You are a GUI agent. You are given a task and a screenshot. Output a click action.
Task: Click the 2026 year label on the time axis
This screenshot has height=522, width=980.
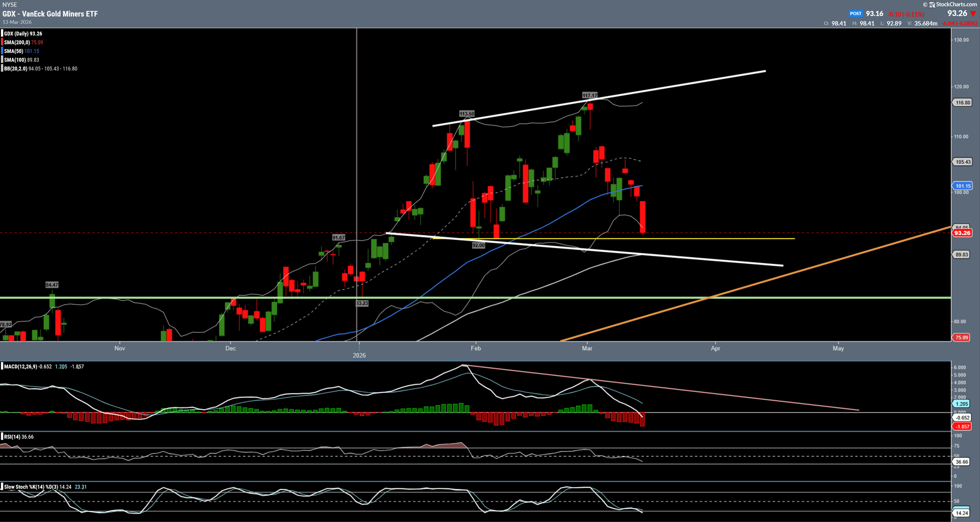click(x=359, y=355)
